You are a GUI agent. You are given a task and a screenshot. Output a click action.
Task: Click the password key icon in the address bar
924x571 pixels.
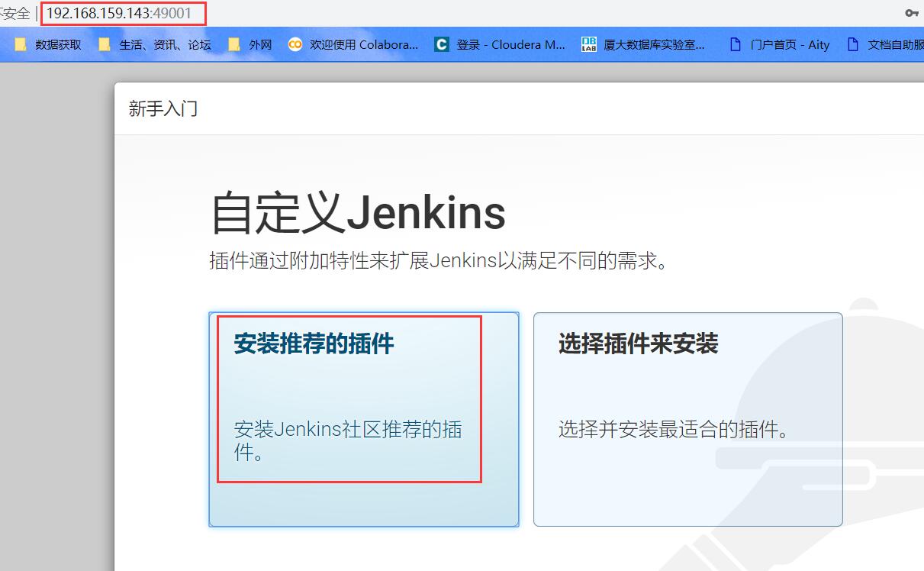(911, 13)
